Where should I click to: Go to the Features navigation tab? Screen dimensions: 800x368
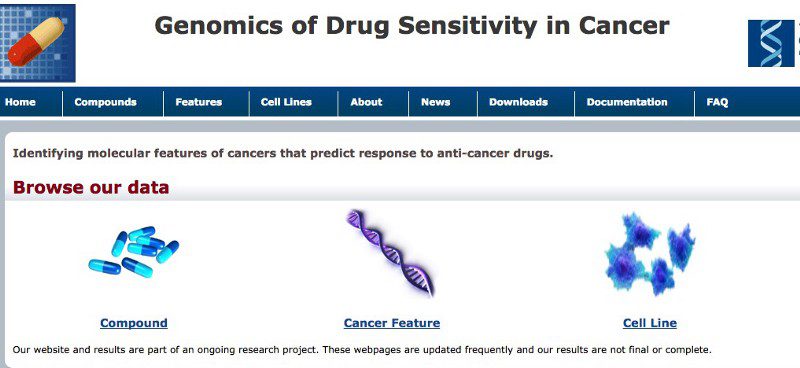point(198,102)
